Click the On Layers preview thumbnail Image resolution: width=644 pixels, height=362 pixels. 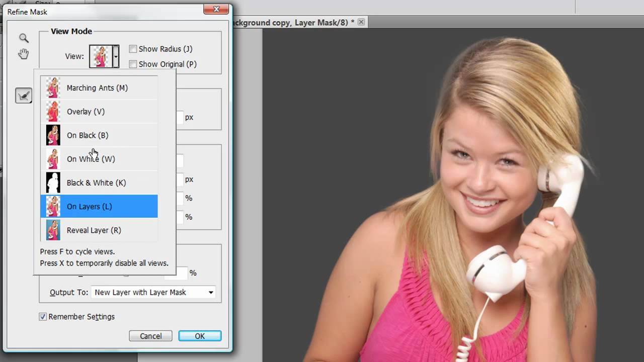[x=53, y=206]
